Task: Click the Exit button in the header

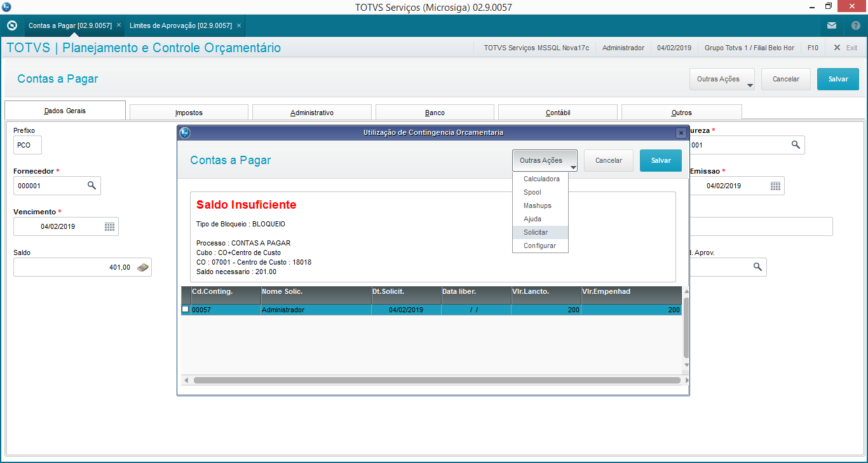Action: tap(846, 48)
